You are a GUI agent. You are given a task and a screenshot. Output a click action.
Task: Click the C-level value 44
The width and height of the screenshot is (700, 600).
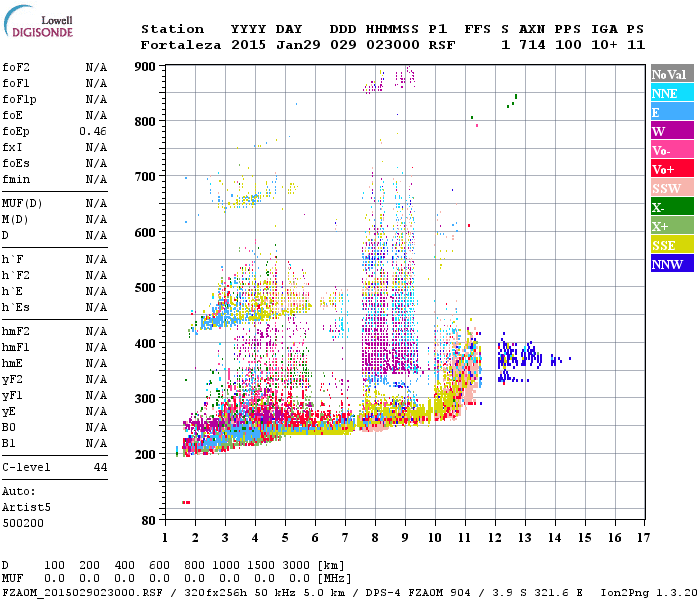(100, 467)
